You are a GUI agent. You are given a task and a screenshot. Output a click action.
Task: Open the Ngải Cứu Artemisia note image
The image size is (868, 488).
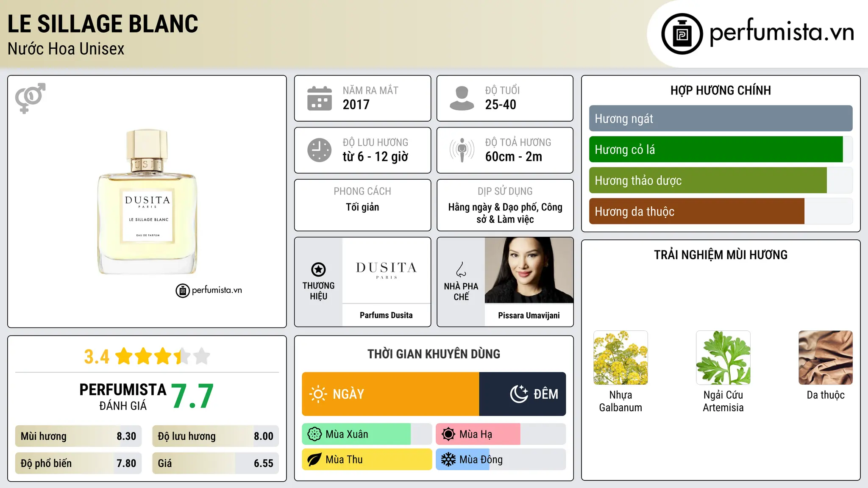pyautogui.click(x=723, y=358)
